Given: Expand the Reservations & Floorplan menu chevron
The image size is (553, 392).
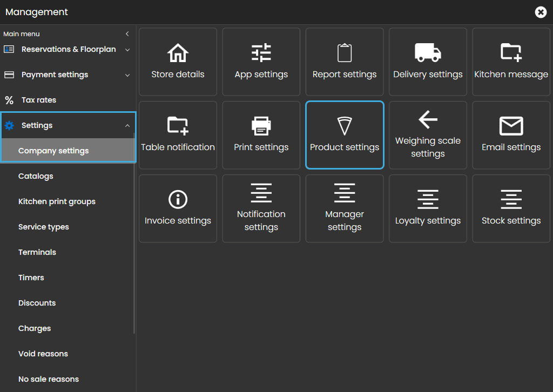Looking at the screenshot, I should coord(127,50).
